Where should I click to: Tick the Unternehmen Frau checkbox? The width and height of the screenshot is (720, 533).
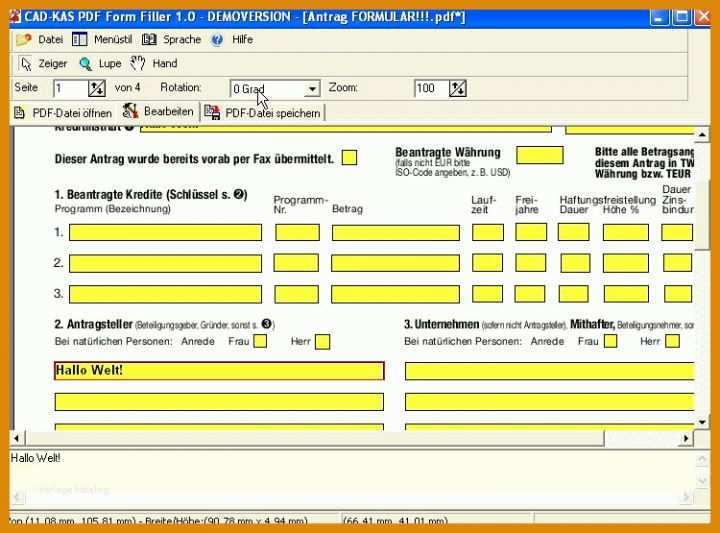(x=610, y=341)
